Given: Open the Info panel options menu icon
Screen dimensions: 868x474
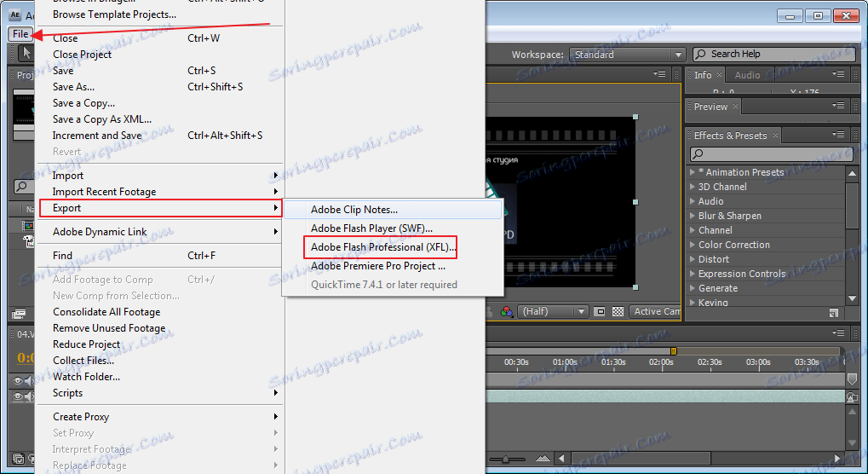Looking at the screenshot, I should coord(838,73).
